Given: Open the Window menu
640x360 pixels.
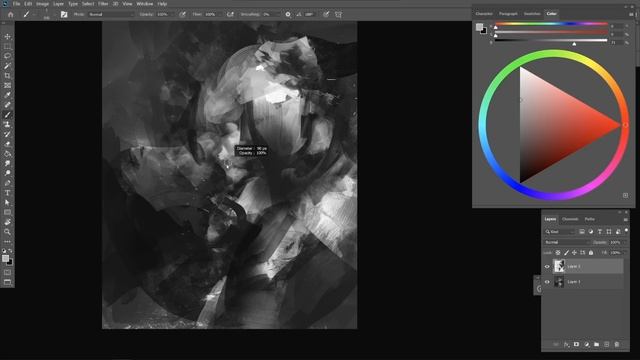Looking at the screenshot, I should click(x=144, y=4).
